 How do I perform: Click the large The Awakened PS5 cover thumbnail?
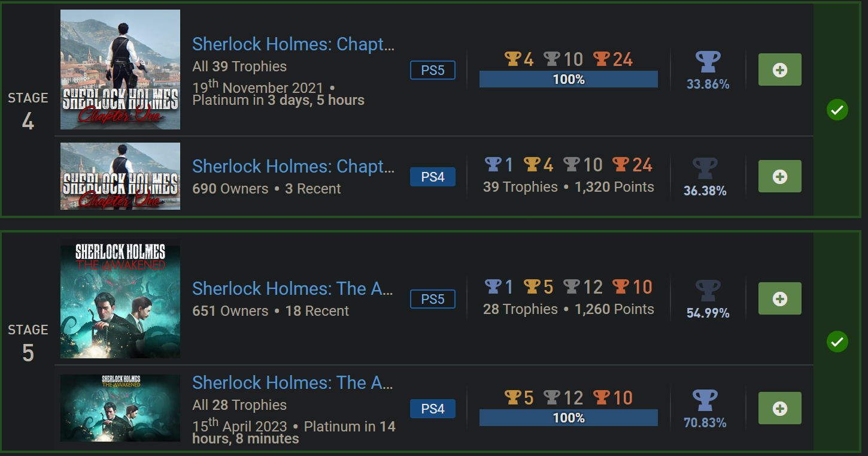pos(120,298)
